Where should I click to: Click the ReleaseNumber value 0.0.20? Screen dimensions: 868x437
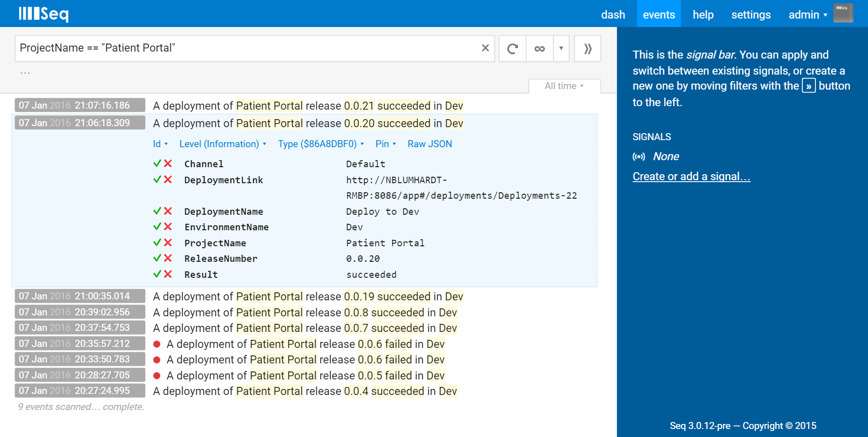pos(363,259)
